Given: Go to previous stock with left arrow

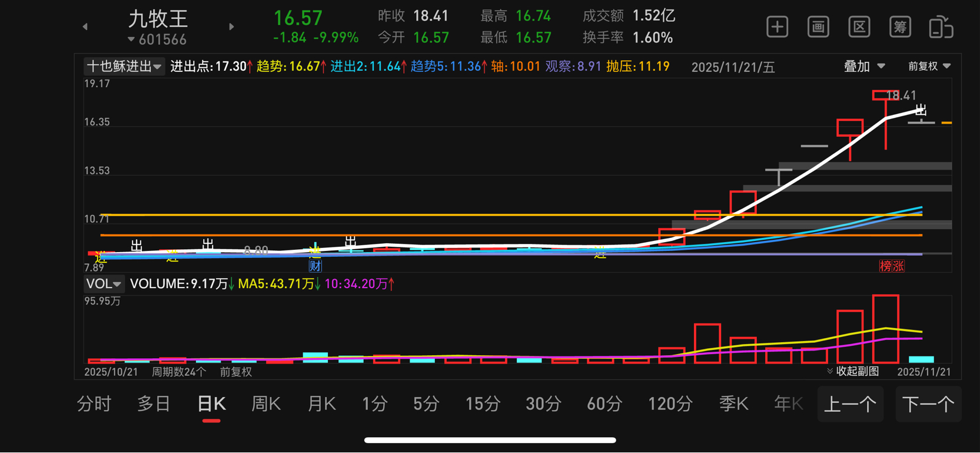Looking at the screenshot, I should click(x=85, y=27).
